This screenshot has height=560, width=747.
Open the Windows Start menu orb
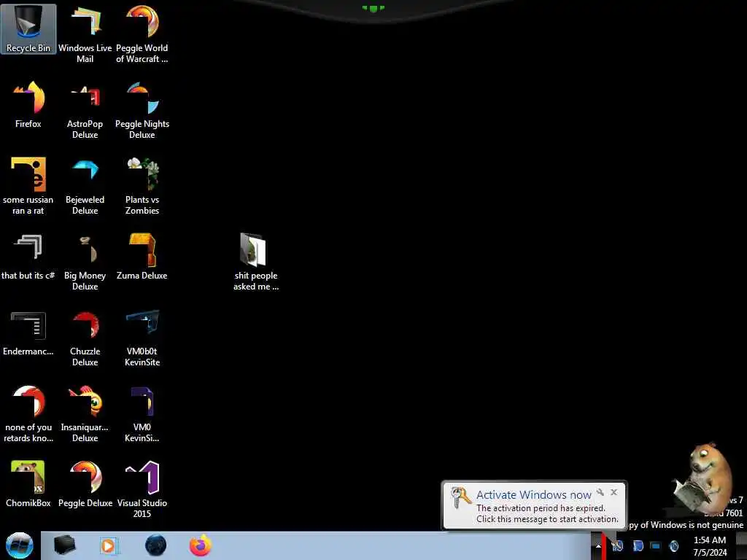coord(20,545)
